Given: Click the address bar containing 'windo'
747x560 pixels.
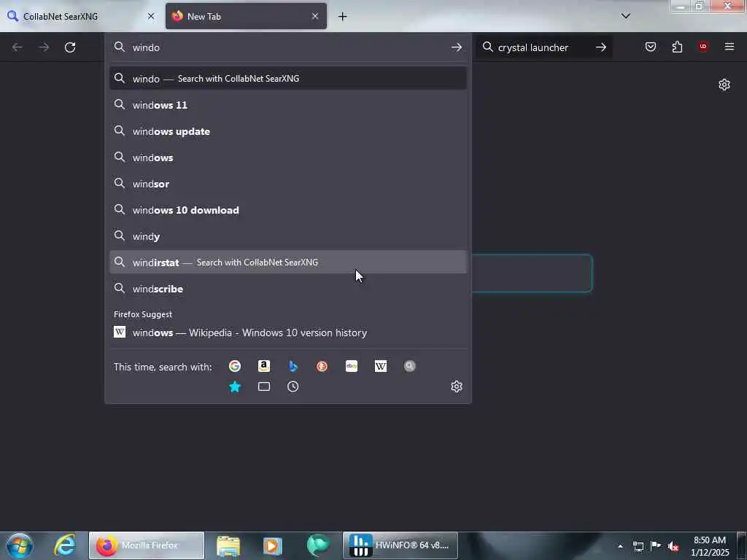Looking at the screenshot, I should pos(287,47).
